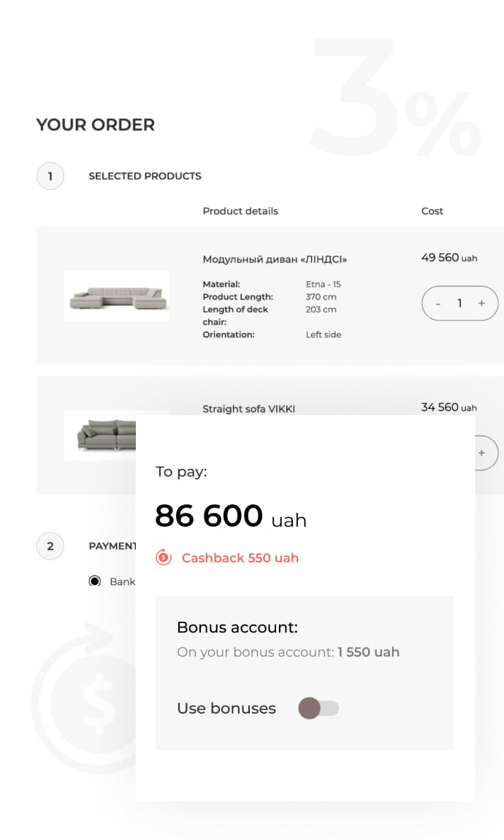Decrease quantity of the ЛІНДСІ sofa
Screen dimensions: 504x840
pos(438,303)
